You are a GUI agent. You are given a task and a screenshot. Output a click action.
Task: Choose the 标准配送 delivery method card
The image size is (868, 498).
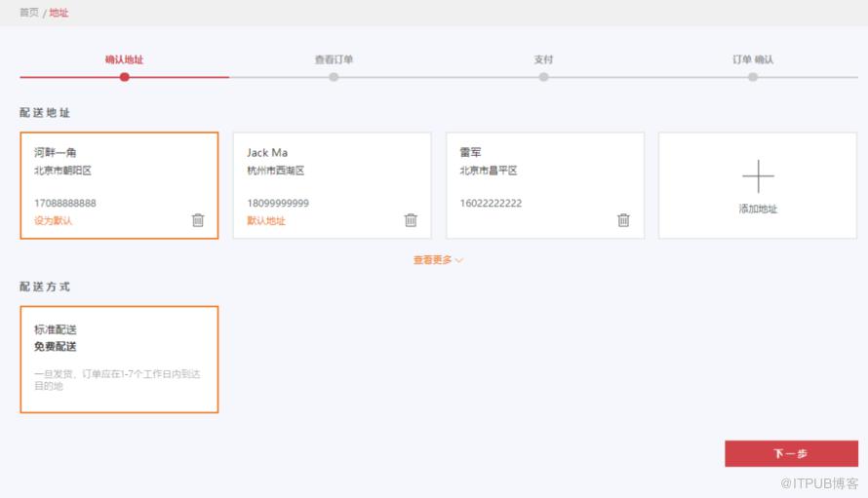click(x=119, y=360)
